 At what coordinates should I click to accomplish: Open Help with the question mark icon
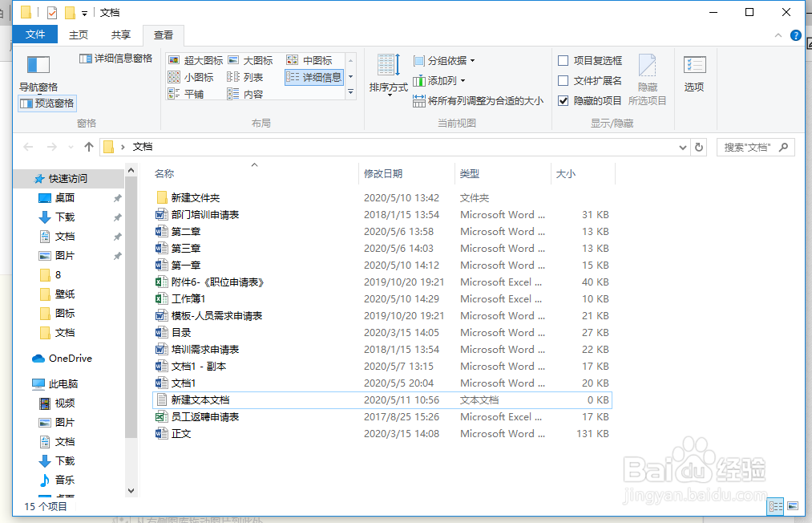[x=796, y=35]
